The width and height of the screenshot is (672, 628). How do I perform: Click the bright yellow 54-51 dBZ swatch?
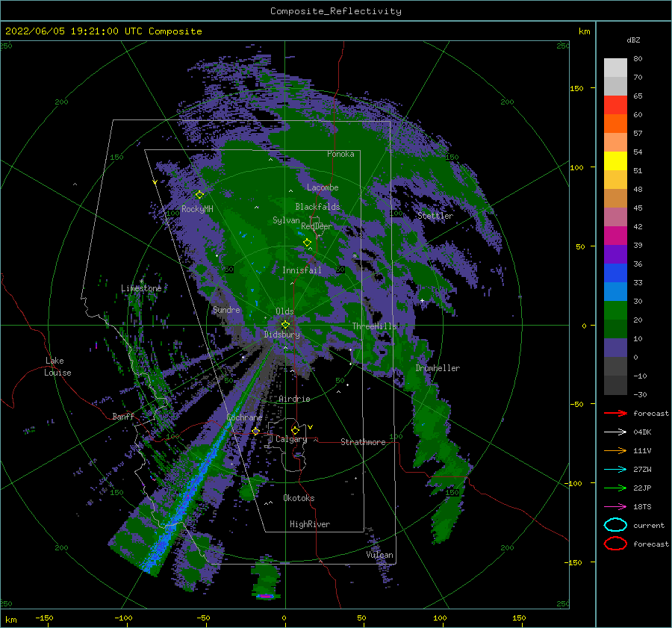615,161
